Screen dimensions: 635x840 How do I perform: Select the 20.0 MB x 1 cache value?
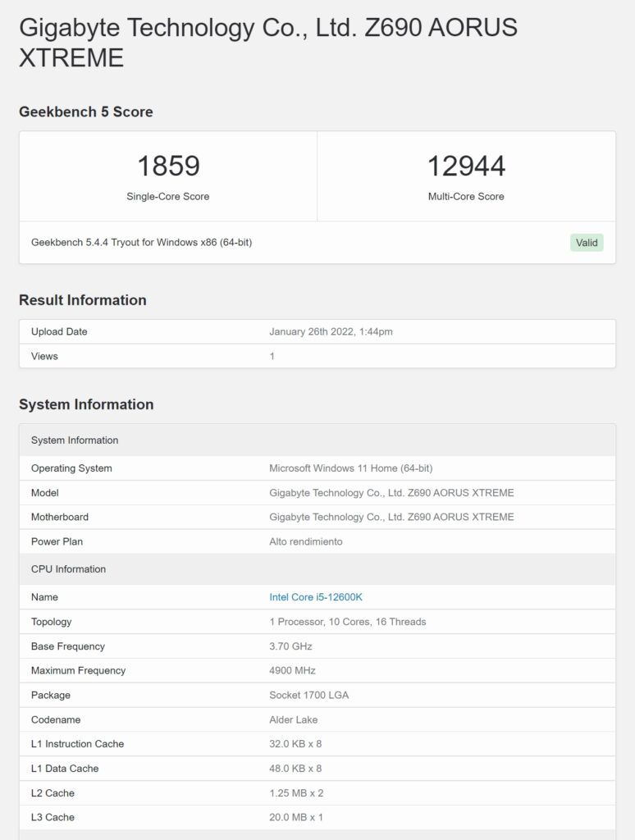pos(296,817)
